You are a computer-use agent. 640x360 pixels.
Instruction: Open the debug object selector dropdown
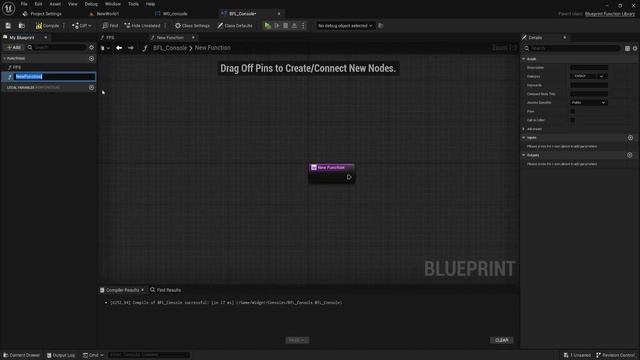[345, 26]
